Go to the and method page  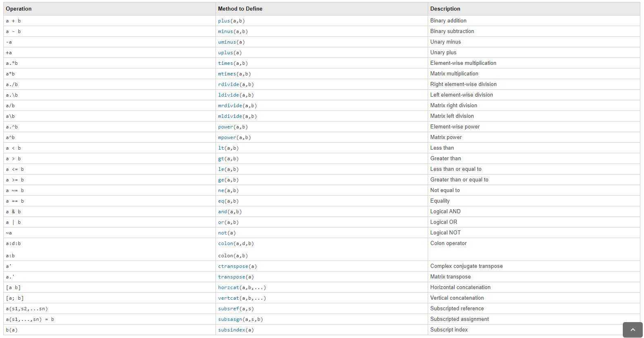point(222,212)
